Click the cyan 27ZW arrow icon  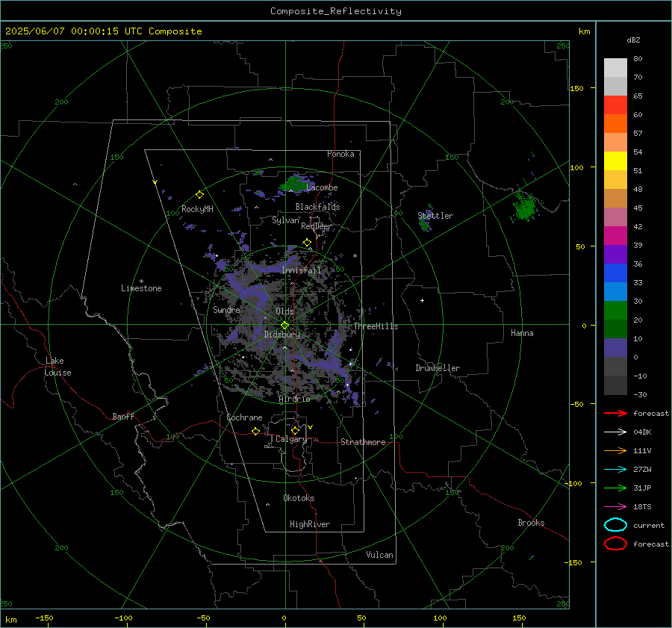pos(615,470)
